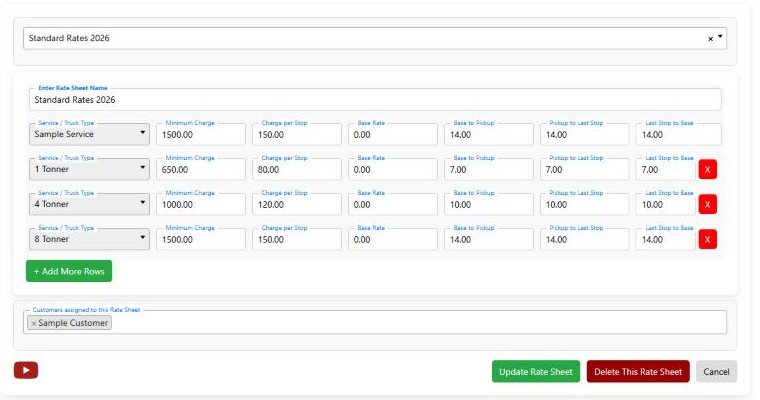This screenshot has height=400, width=760.
Task: Open the YouTube video help icon
Action: click(26, 370)
